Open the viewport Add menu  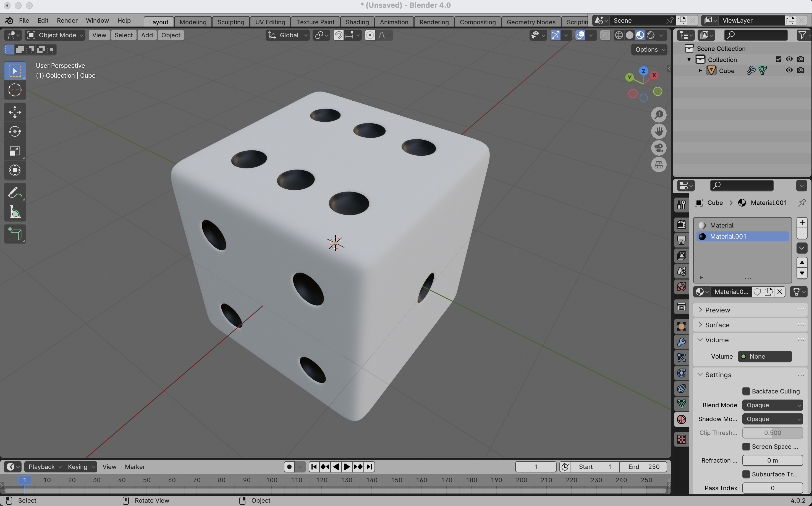point(147,35)
